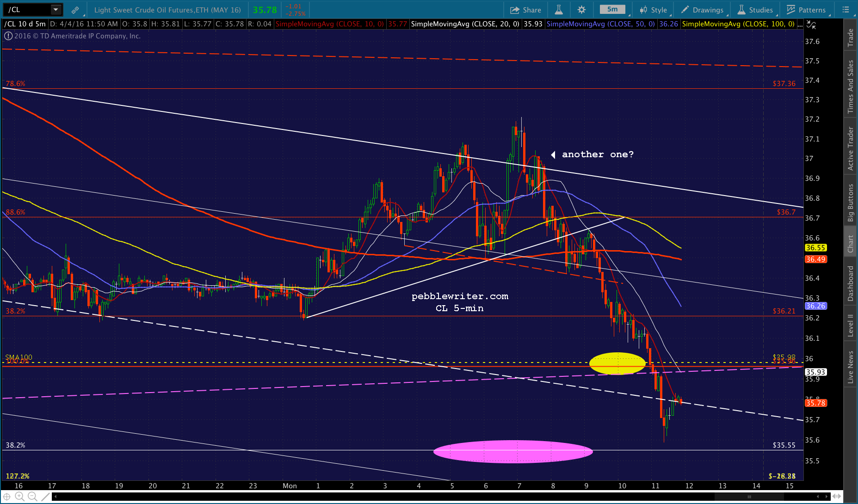Click the 127.2% extension label
The width and height of the screenshot is (858, 504).
[18, 476]
